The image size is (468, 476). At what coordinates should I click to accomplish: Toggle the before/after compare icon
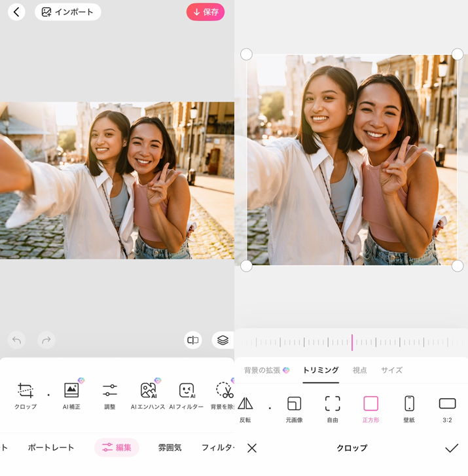point(192,340)
